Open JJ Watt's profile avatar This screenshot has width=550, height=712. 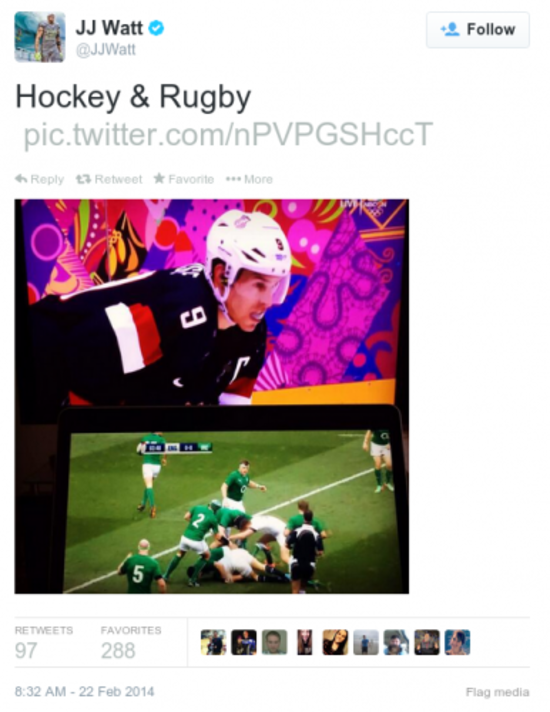40,37
